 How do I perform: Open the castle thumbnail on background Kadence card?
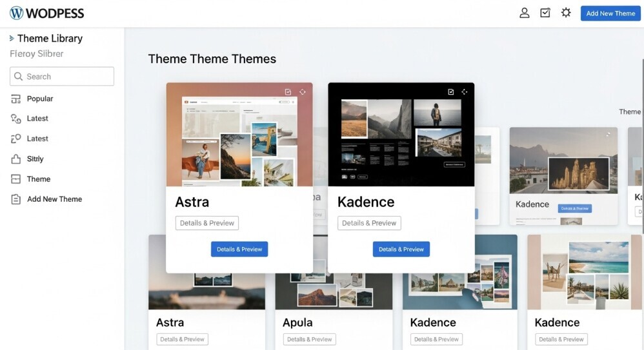pyautogui.click(x=579, y=174)
